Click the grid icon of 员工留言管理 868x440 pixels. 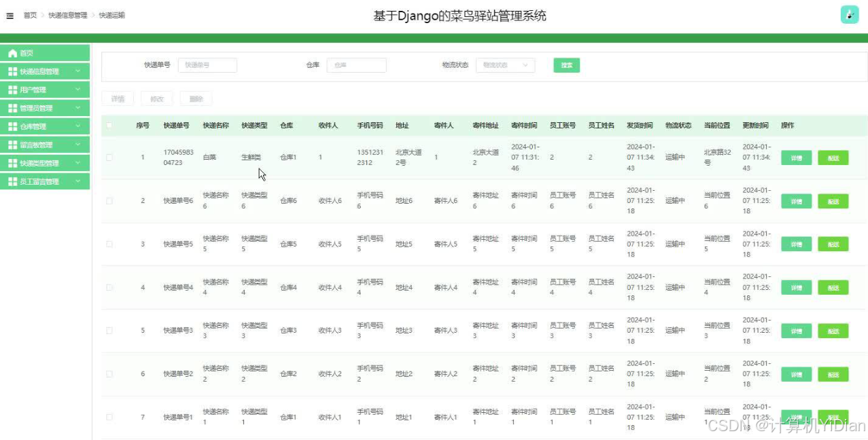pos(12,181)
